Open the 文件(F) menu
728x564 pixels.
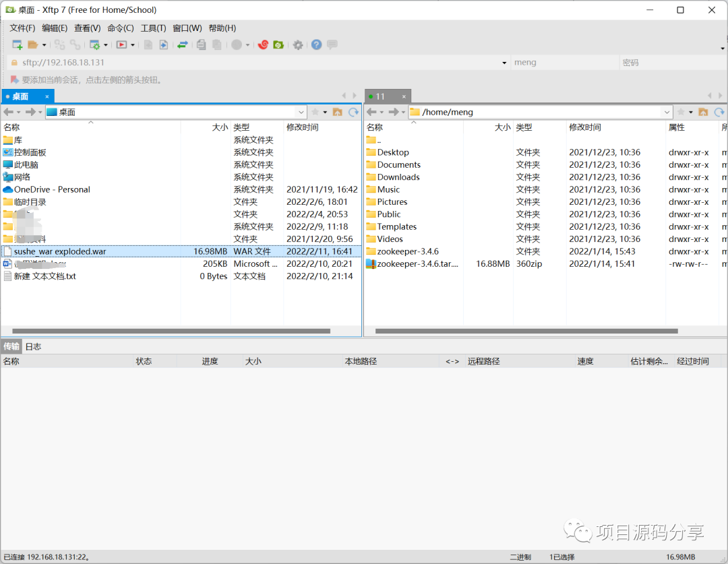(22, 28)
